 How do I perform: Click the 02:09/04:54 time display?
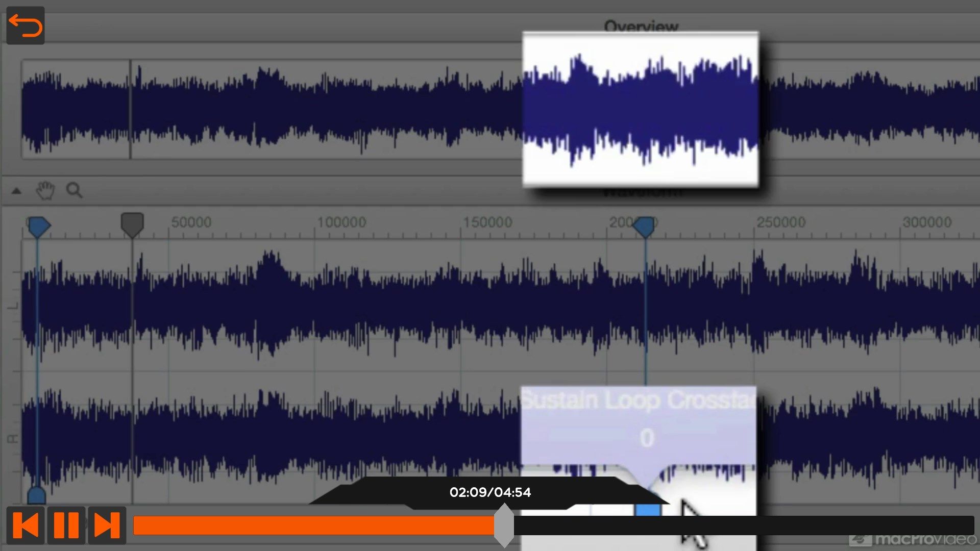(x=490, y=492)
